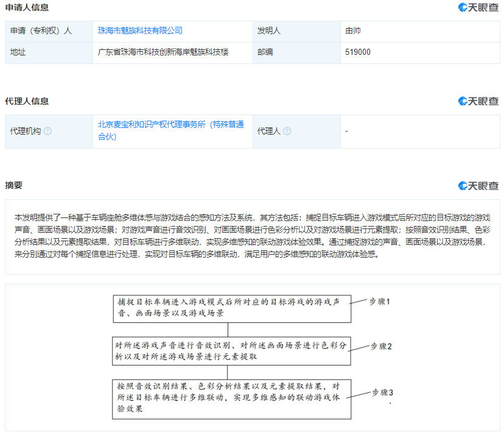Click the postal code 519000
This screenshot has height=441, width=504.
(357, 52)
